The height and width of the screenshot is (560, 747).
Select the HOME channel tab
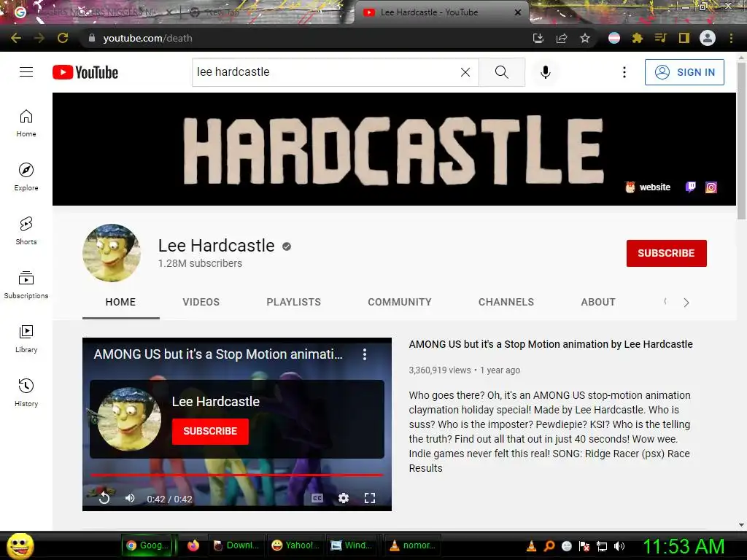point(120,302)
